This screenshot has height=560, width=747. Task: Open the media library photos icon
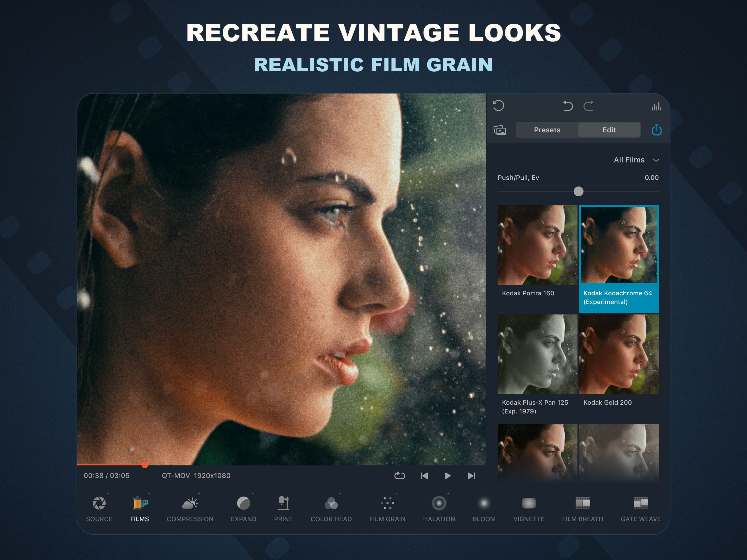500,130
